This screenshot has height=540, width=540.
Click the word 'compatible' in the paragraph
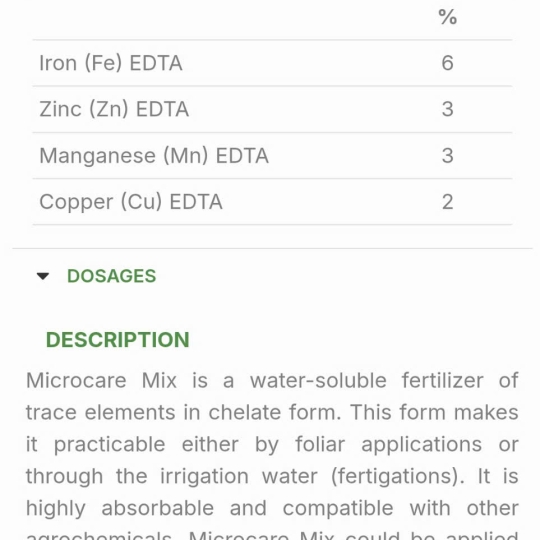(338, 509)
